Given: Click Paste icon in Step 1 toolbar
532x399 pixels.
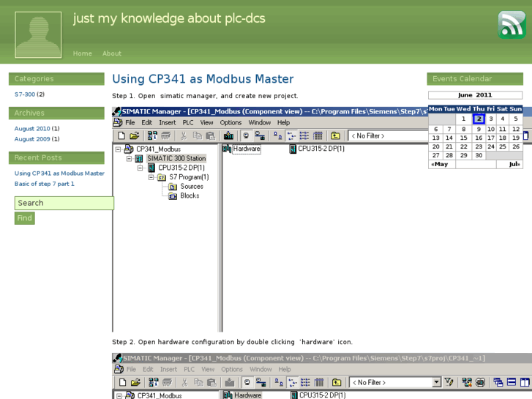Looking at the screenshot, I should pyautogui.click(x=211, y=136).
